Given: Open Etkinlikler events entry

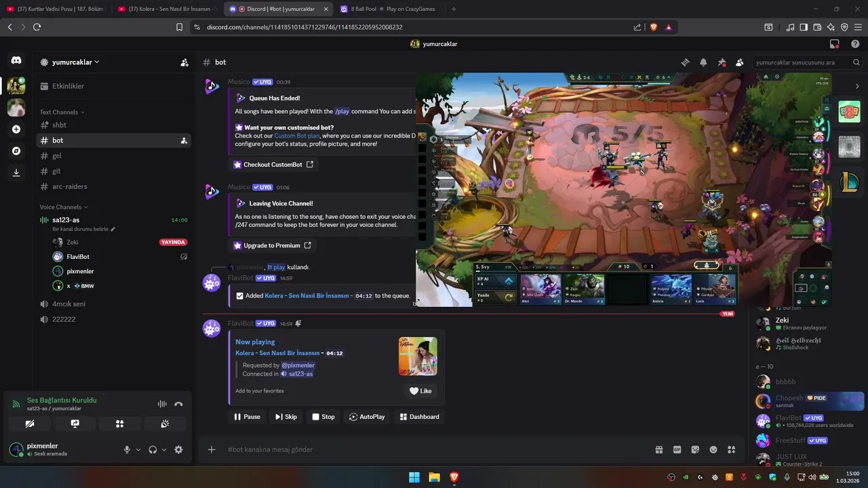Looking at the screenshot, I should click(113, 86).
